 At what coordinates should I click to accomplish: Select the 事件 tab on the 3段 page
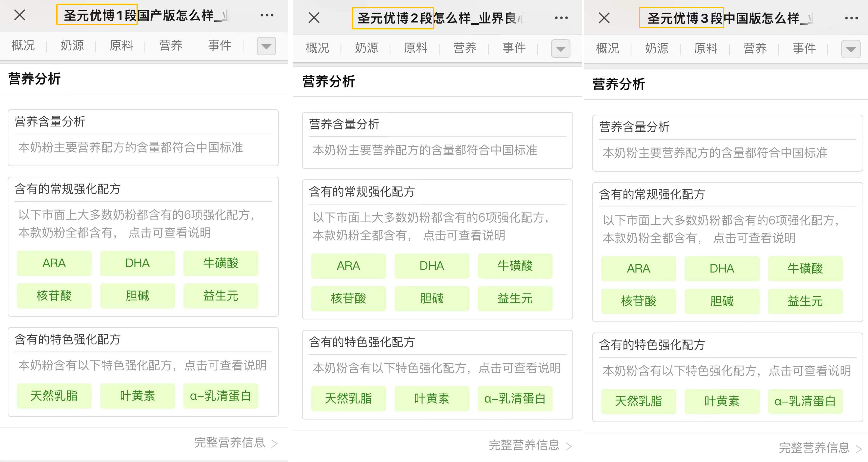(x=804, y=49)
